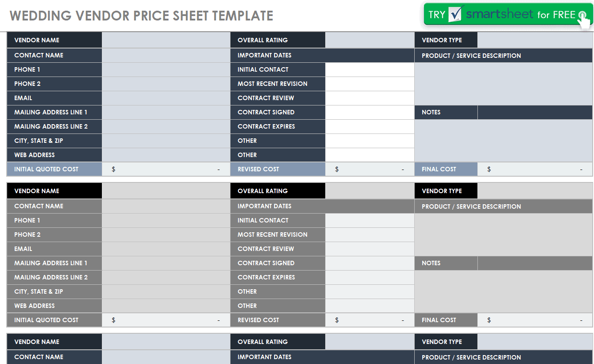Click the black Vendor Type label in gray block
This screenshot has height=364, width=594.
tap(446, 191)
